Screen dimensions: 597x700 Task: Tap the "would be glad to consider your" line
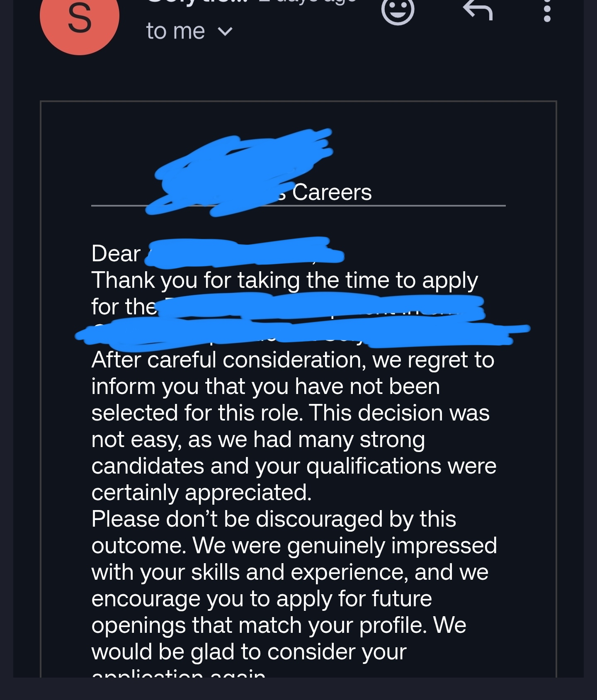[x=249, y=651]
